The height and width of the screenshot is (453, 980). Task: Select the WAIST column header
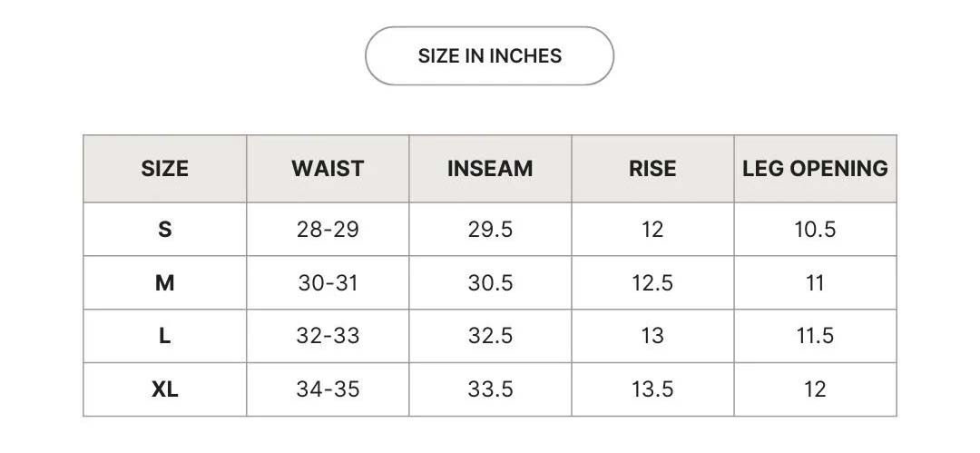[328, 169]
